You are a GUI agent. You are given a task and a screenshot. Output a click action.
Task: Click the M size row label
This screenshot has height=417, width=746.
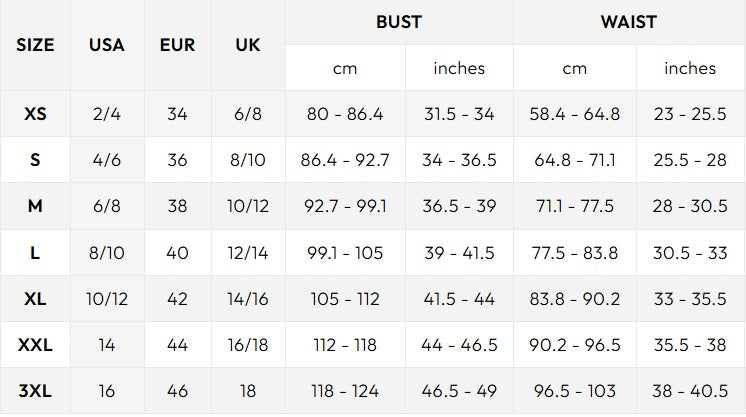click(35, 207)
